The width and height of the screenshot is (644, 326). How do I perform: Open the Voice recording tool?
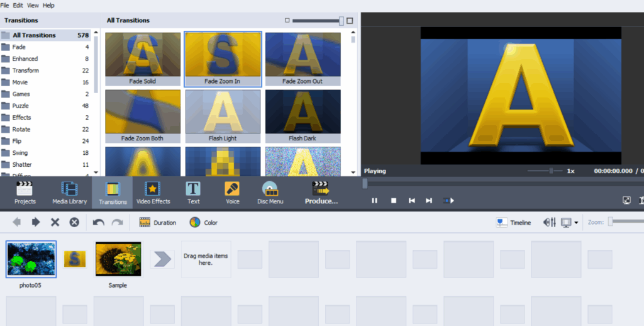point(232,193)
